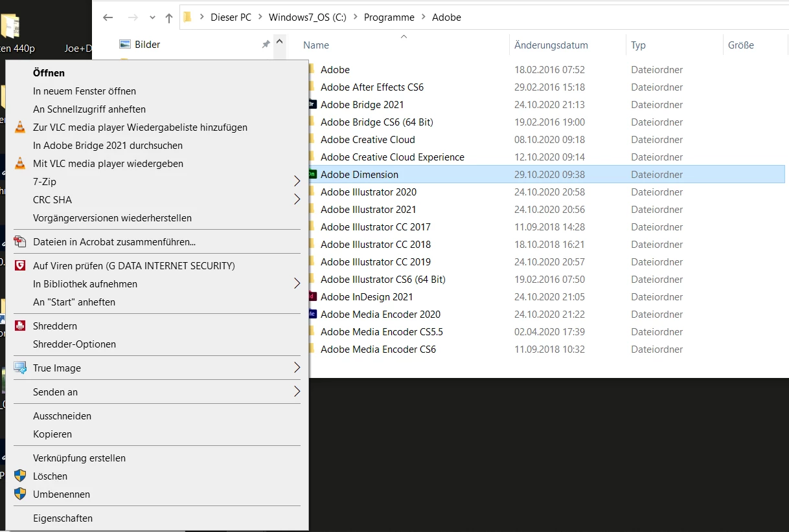The image size is (789, 532).
Task: Expand breadcrumb chevron after Dieser PC
Action: coord(260,17)
